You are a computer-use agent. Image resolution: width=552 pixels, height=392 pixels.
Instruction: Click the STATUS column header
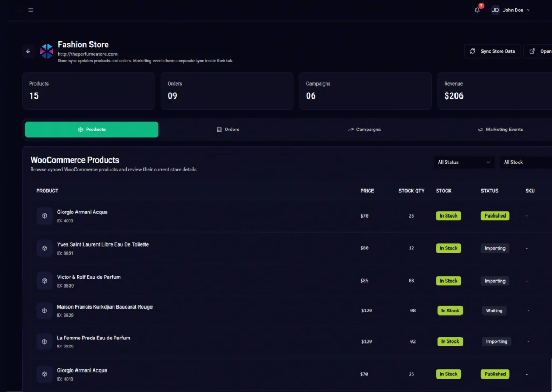pos(489,191)
